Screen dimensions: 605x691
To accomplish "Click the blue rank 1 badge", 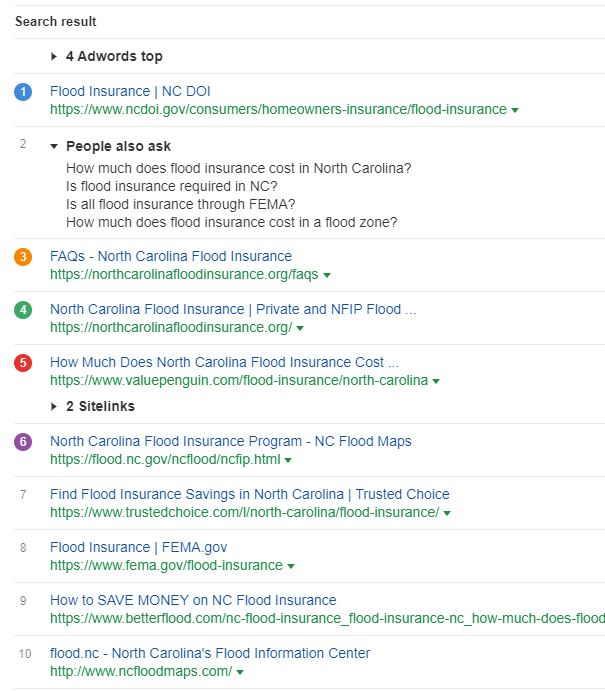I will 23,92.
